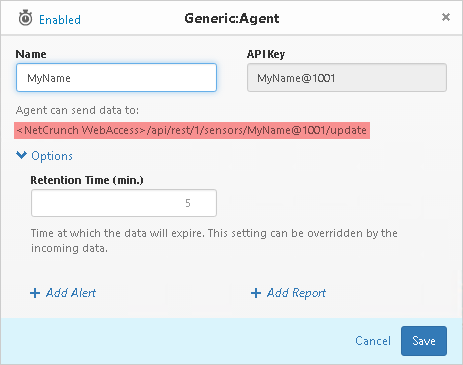This screenshot has height=365, width=463.
Task: Click the Name field label
Action: [x=31, y=54]
